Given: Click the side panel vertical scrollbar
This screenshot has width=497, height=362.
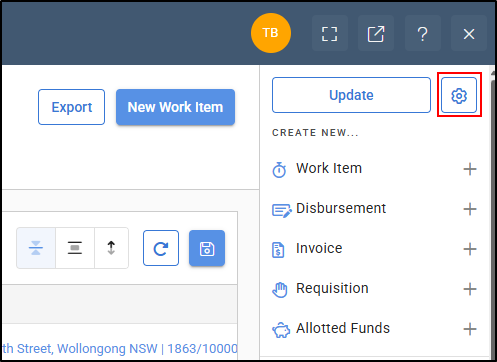Looking at the screenshot, I should (x=493, y=213).
